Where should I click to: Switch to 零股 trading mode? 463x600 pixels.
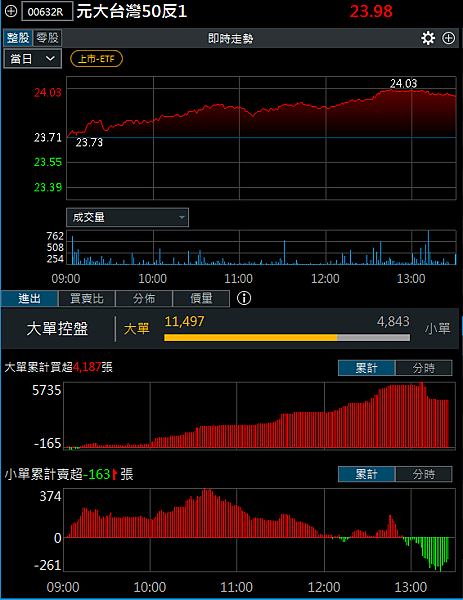click(47, 38)
